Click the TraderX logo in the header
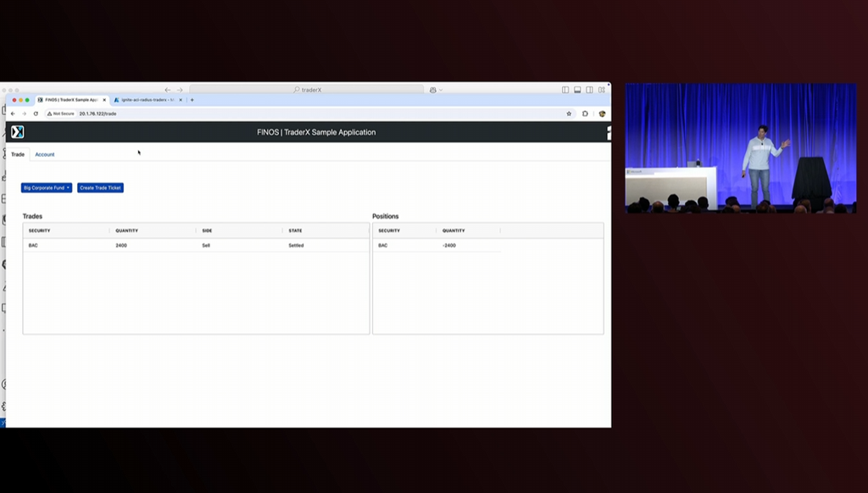This screenshot has width=868, height=493. pos(17,132)
